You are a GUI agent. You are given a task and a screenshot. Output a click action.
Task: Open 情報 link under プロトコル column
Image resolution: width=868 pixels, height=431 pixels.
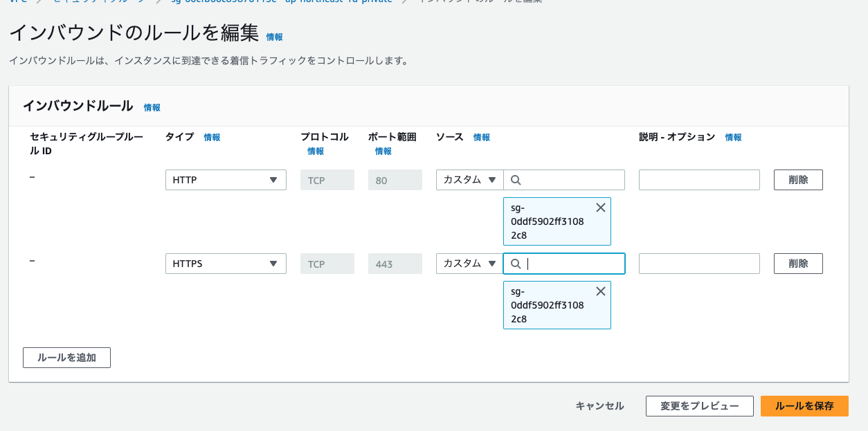[316, 152]
